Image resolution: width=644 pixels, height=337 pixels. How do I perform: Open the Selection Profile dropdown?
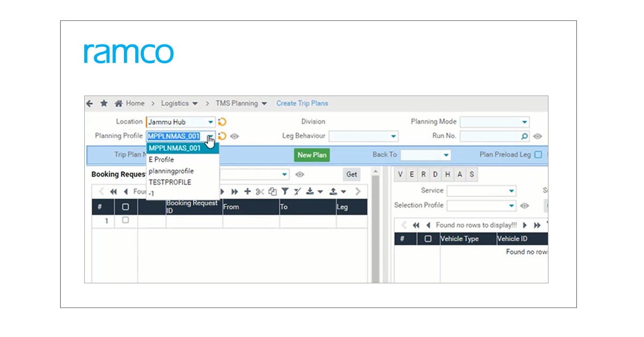[511, 206]
